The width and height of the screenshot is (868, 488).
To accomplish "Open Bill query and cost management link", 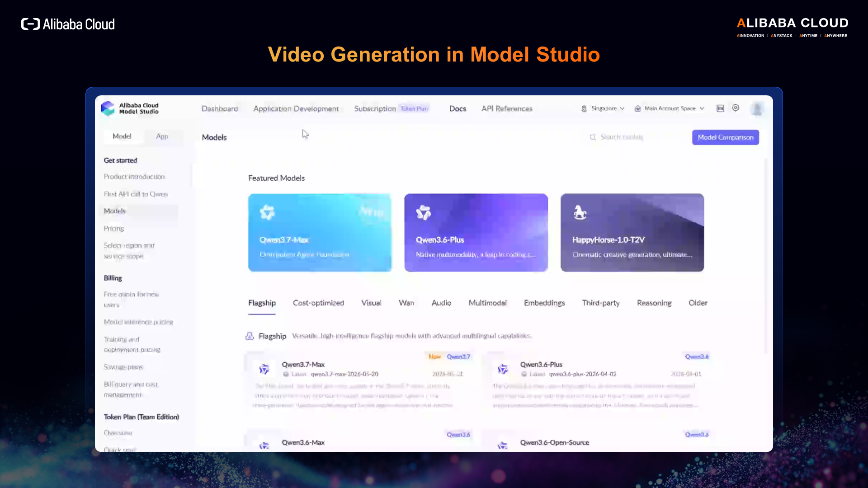I will (131, 389).
